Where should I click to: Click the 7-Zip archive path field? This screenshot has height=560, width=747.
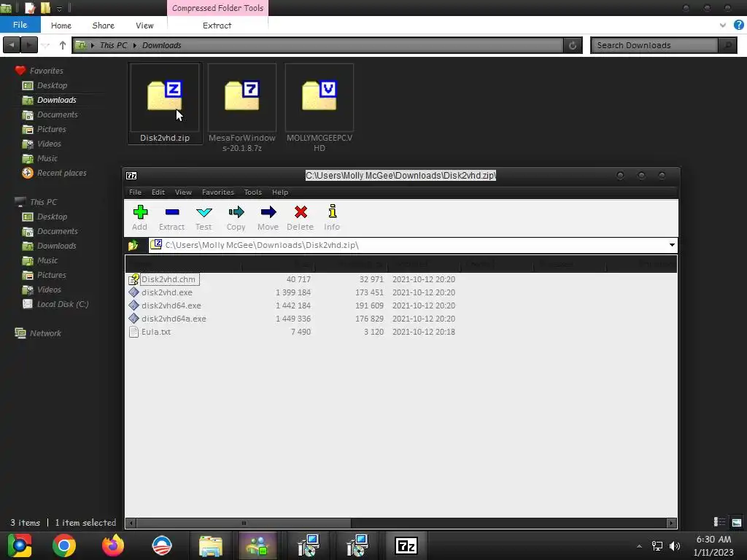(408, 245)
